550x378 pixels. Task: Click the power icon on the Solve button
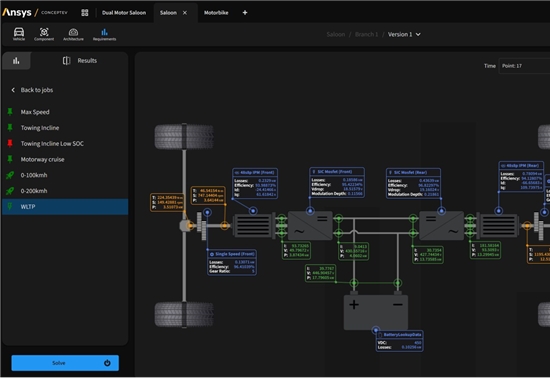click(107, 363)
